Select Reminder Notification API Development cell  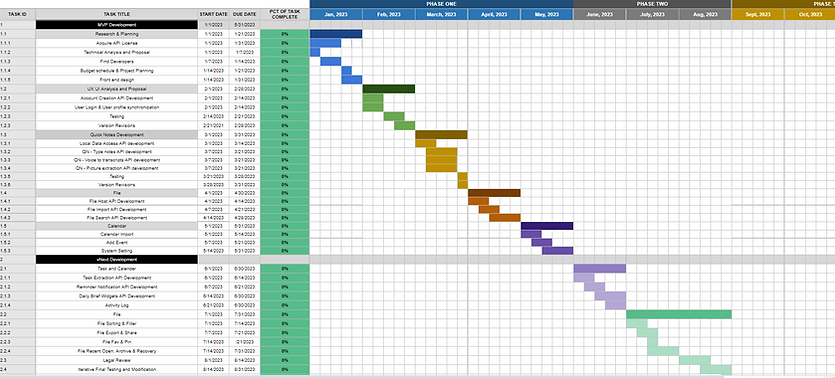[x=117, y=286]
